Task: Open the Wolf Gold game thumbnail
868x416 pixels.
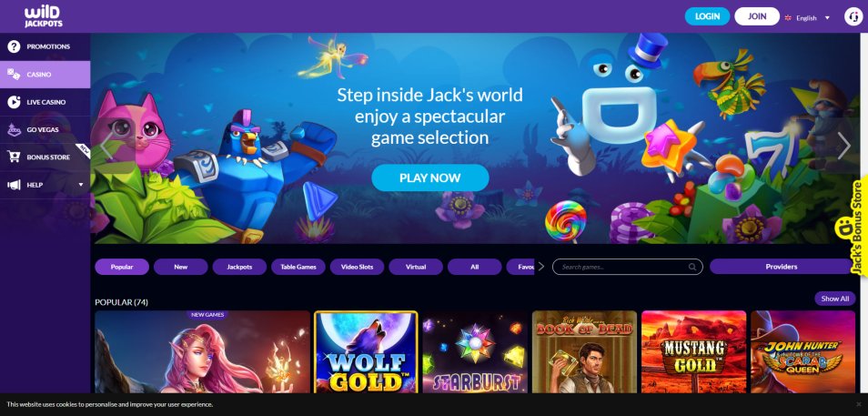Action: pyautogui.click(x=366, y=352)
